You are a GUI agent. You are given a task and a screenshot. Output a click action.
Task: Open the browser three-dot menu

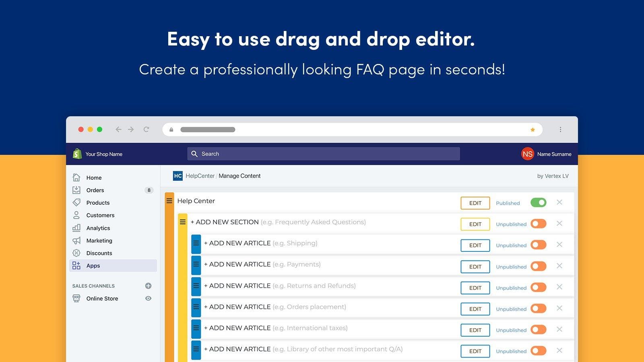point(560,130)
